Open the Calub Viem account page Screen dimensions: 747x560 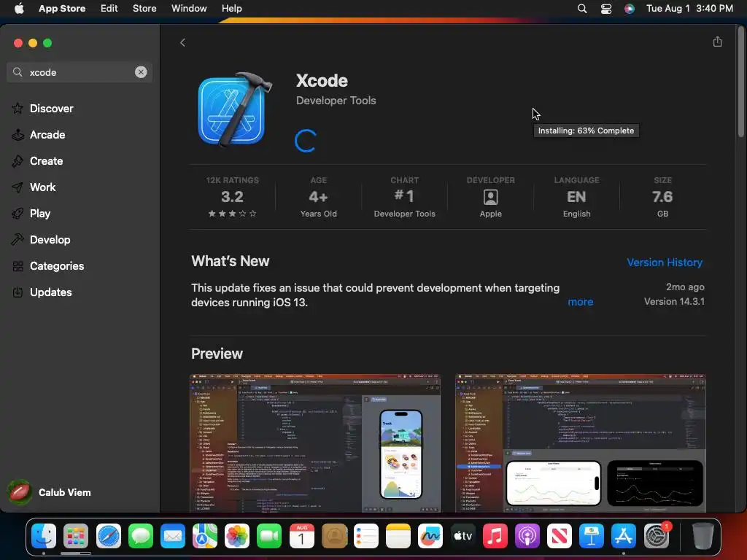click(50, 492)
